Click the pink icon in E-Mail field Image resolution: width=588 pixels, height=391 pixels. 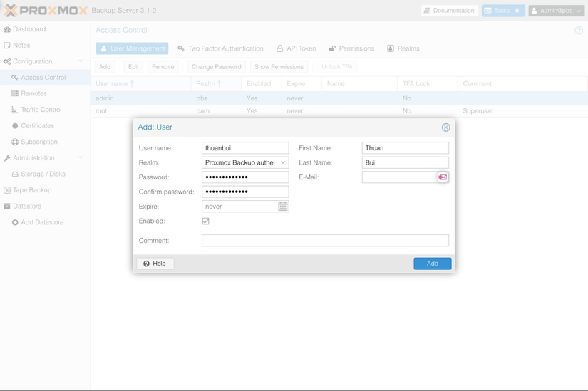point(443,177)
